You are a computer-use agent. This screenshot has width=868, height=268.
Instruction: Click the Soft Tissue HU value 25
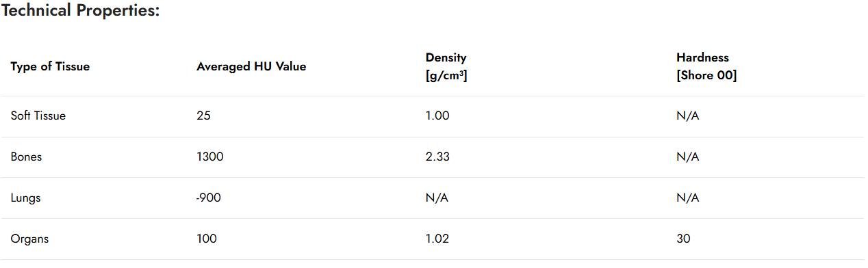click(203, 116)
